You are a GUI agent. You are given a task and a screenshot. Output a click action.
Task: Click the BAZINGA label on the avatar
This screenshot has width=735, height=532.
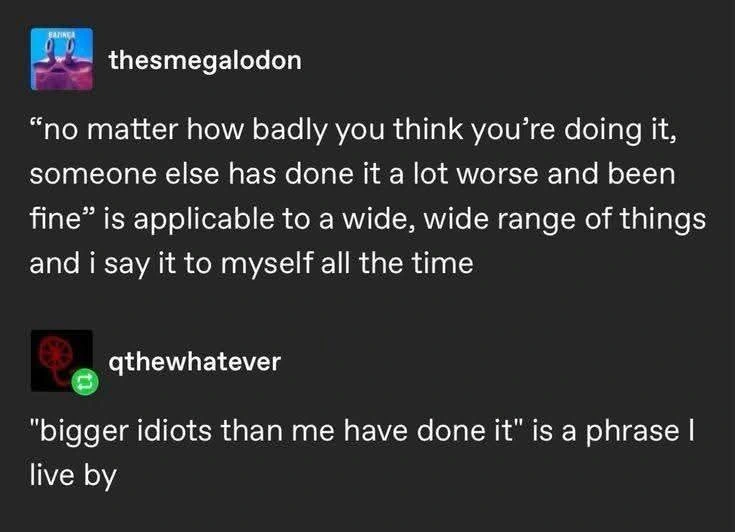point(64,35)
